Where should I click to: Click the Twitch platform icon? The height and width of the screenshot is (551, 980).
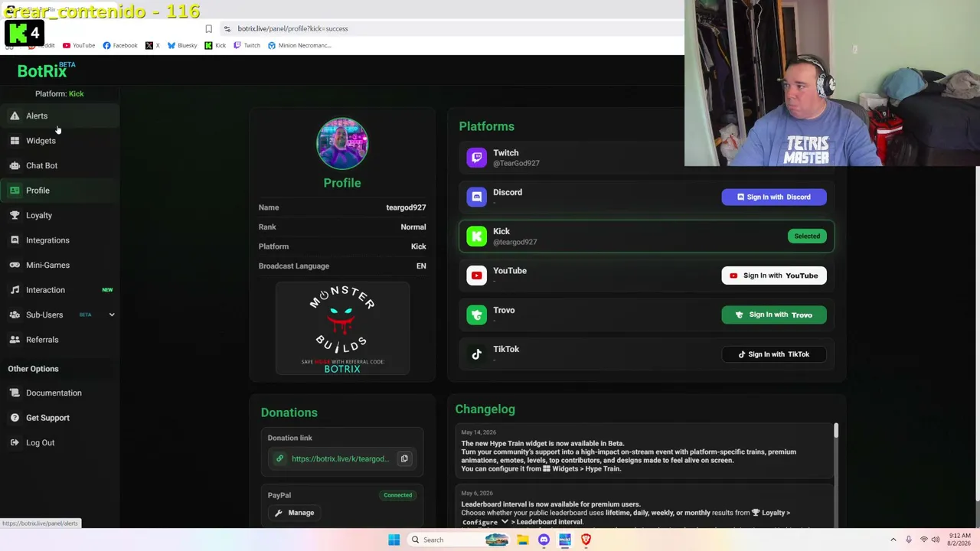pos(476,158)
